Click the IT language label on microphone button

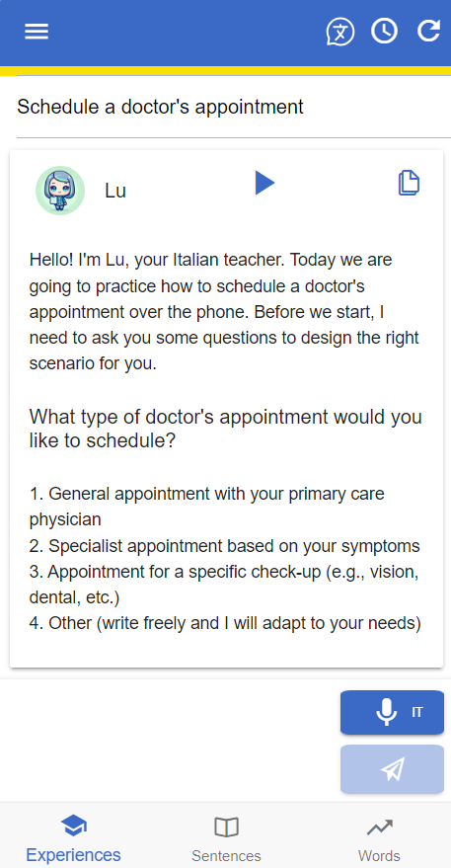[417, 712]
